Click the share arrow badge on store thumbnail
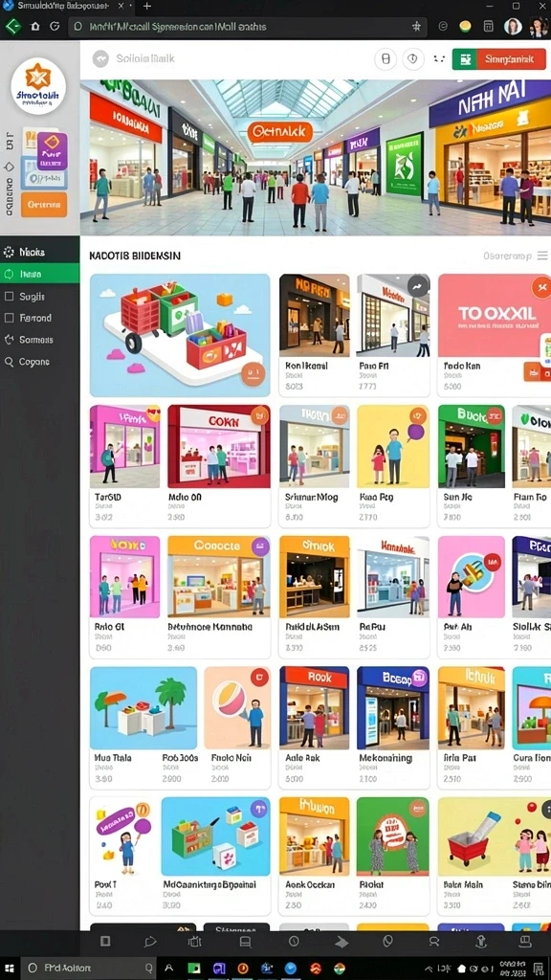Screen dimensions: 551x980 click(417, 286)
